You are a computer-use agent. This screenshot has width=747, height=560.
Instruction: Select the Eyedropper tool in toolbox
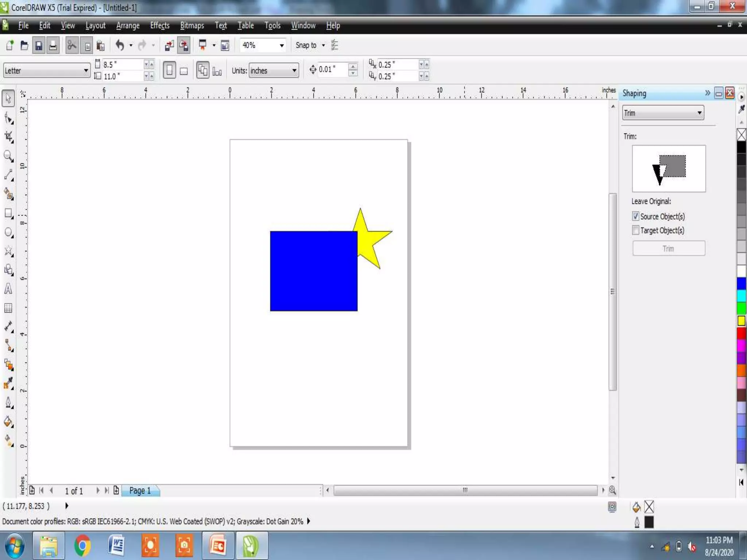pos(8,384)
